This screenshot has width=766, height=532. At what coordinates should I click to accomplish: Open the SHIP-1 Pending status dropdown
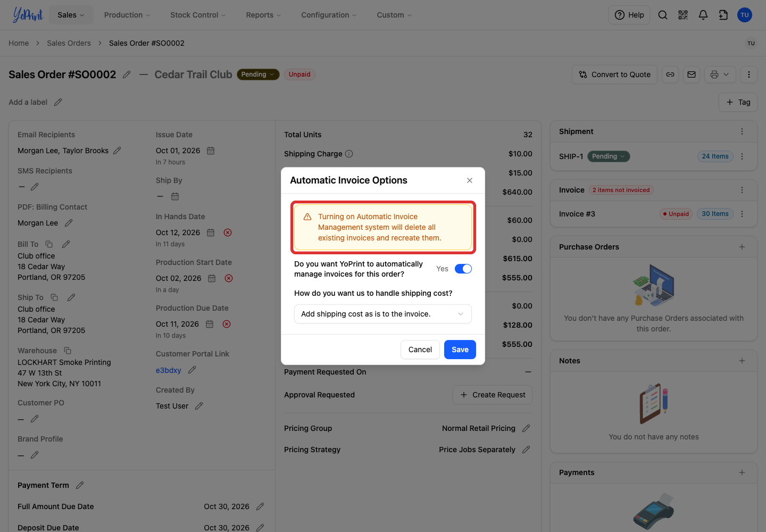609,156
